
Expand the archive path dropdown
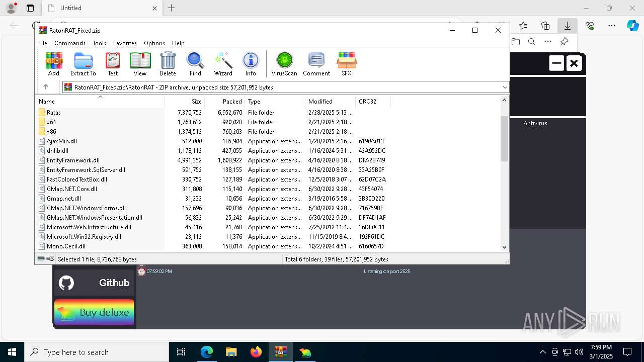tap(505, 87)
